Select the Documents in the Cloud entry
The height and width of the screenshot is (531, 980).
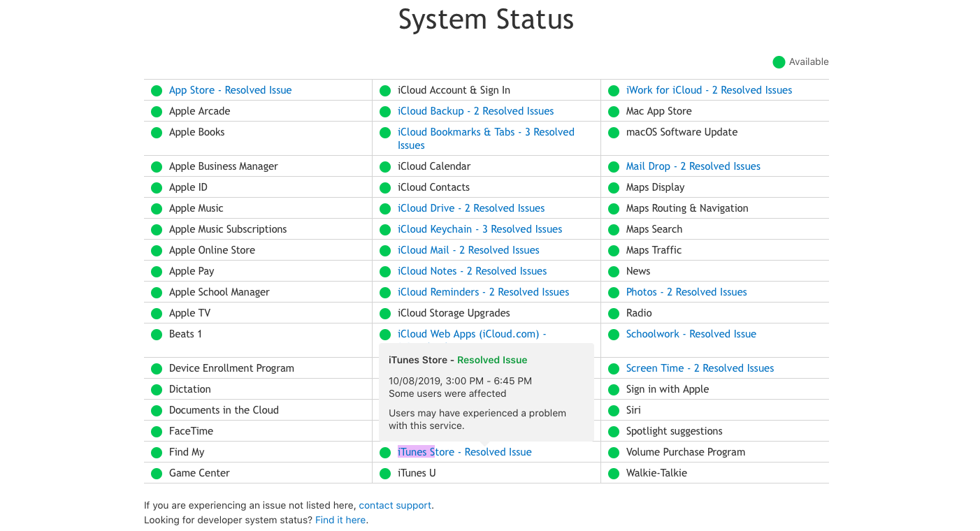(224, 410)
